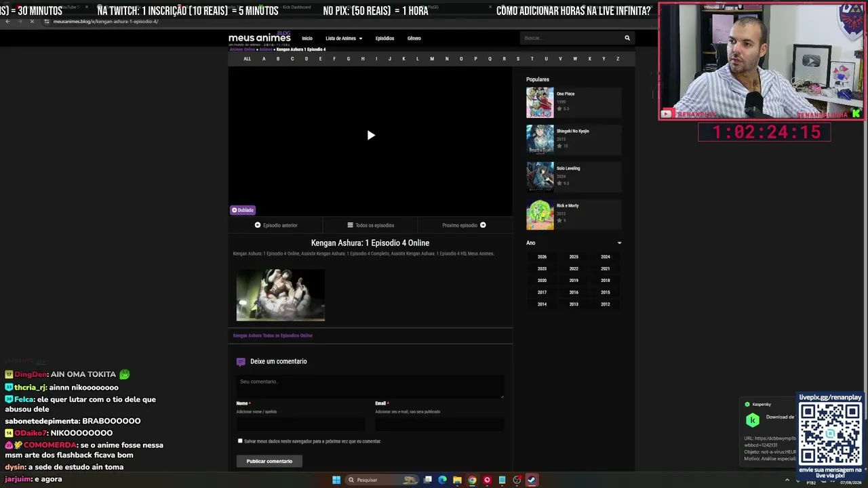Collapse the Ano year filter section
This screenshot has width=868, height=488.
[x=619, y=243]
